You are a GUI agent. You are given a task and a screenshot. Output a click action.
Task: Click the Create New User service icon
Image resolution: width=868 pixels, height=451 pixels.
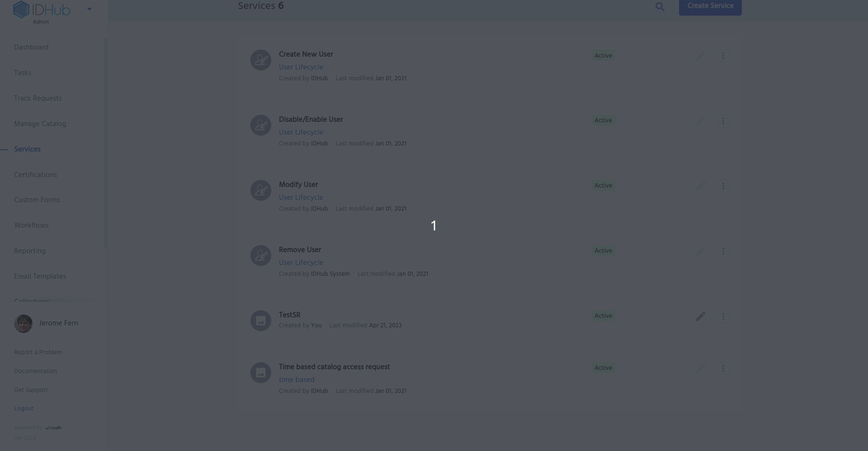tap(260, 60)
